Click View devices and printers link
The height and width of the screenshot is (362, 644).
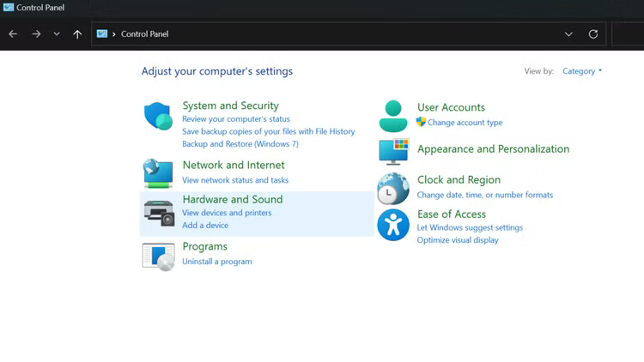(227, 213)
